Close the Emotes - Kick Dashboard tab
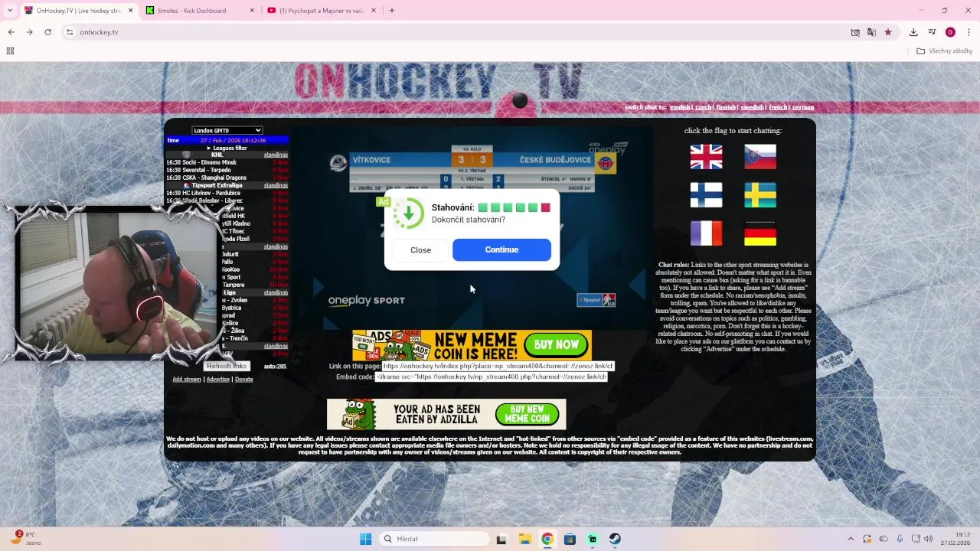 coord(252,11)
